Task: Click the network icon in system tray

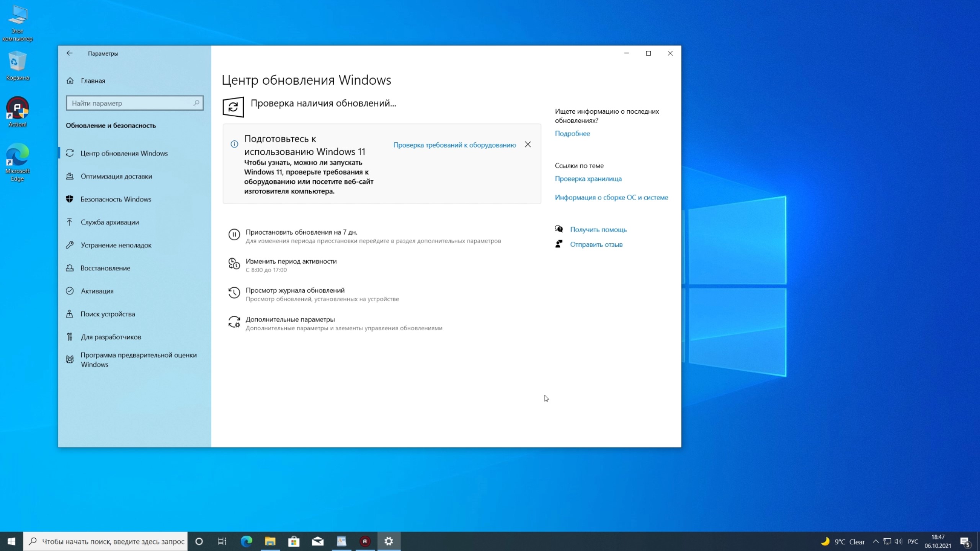Action: click(887, 541)
